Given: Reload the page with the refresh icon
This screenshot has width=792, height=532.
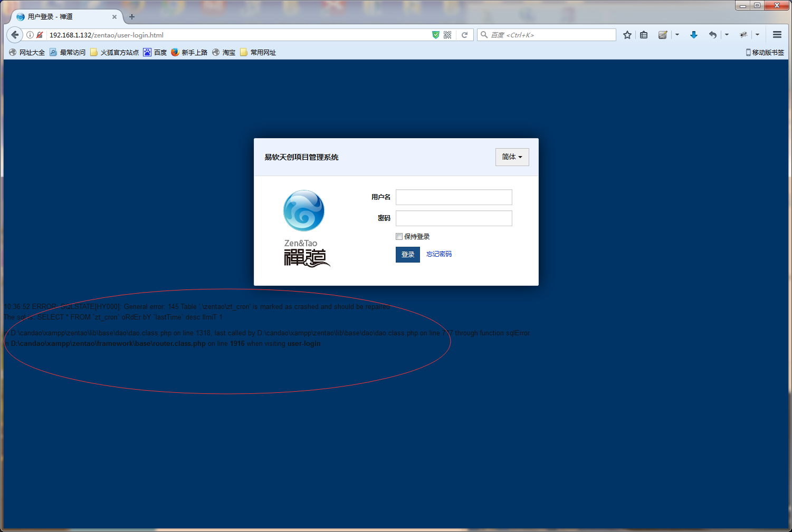Looking at the screenshot, I should coord(465,35).
